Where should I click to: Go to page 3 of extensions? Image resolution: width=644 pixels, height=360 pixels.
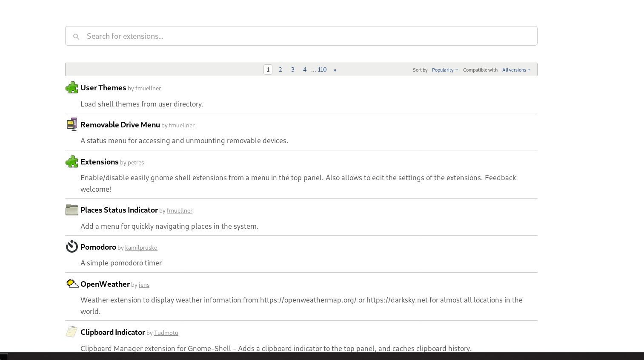[292, 69]
